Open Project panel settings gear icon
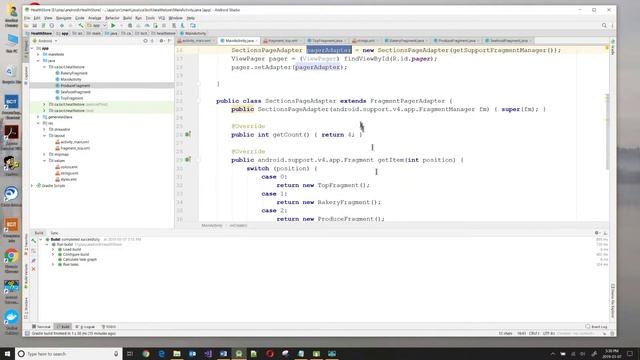This screenshot has width=640, height=360. coord(161,41)
